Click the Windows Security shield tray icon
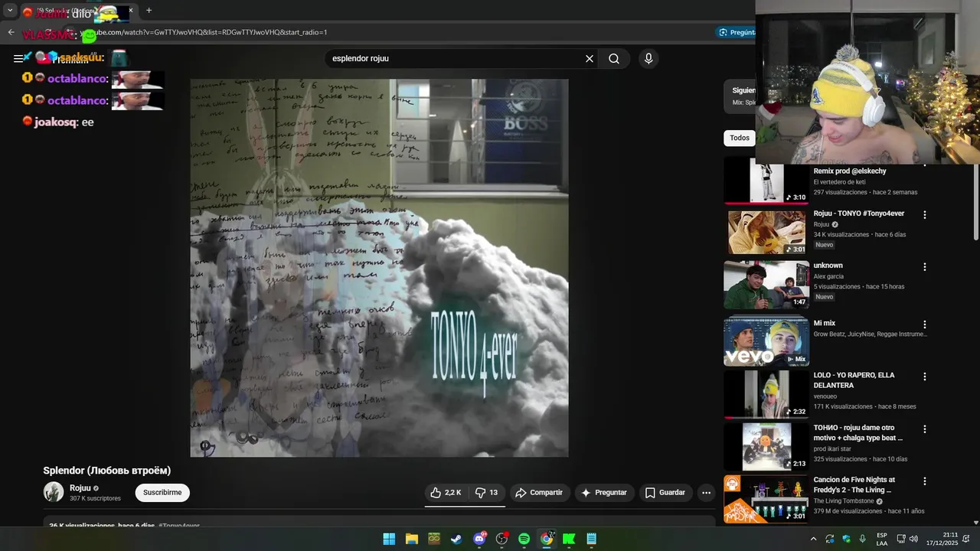 coord(846,539)
